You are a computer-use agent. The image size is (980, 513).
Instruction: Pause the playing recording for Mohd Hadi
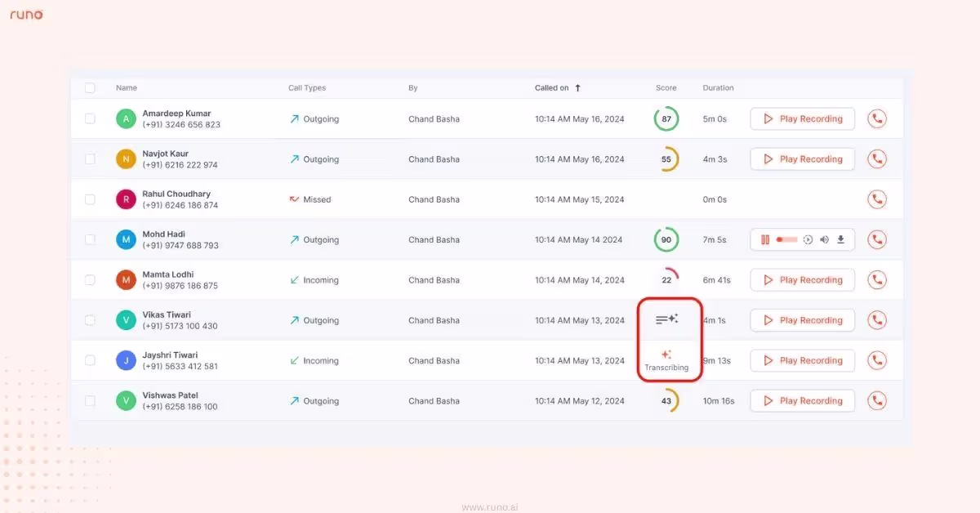pyautogui.click(x=764, y=239)
